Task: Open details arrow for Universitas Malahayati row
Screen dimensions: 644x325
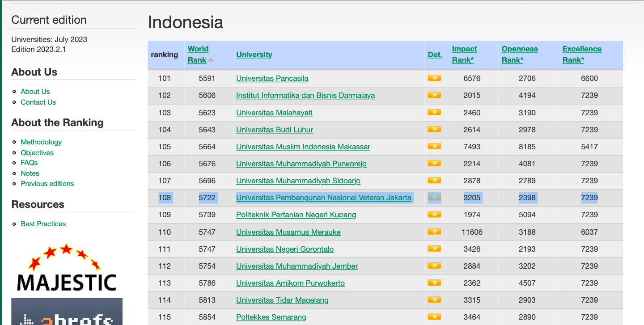Action: tap(434, 112)
